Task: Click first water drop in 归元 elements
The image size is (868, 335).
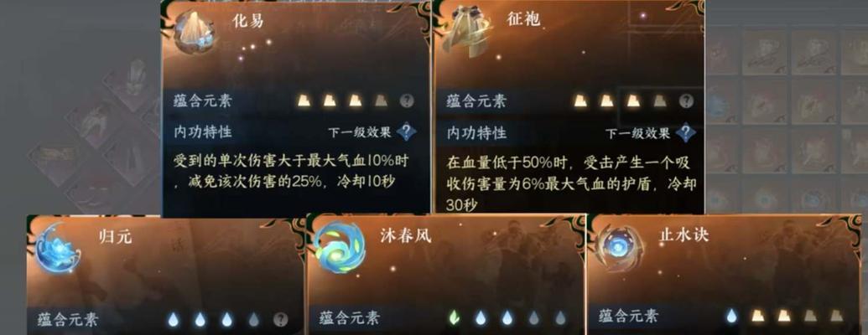Action: coord(174,319)
